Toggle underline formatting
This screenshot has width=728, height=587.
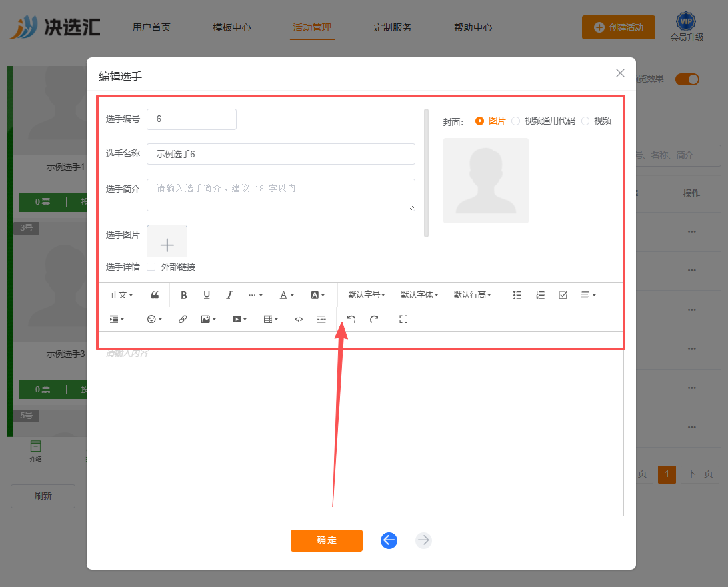pos(207,295)
